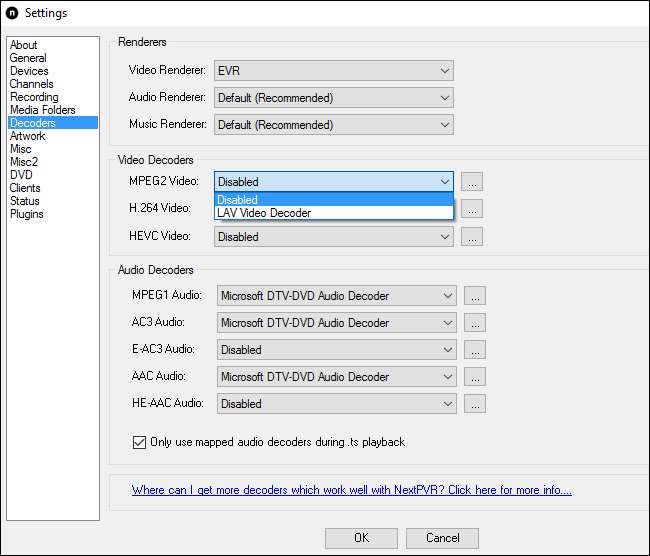This screenshot has height=556, width=650.
Task: Expand the Video Renderer dropdown
Action: (333, 71)
